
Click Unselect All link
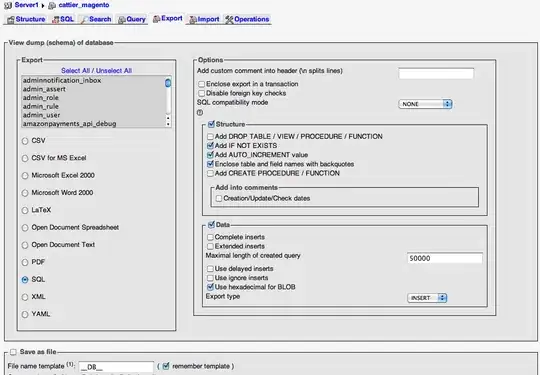114,71
